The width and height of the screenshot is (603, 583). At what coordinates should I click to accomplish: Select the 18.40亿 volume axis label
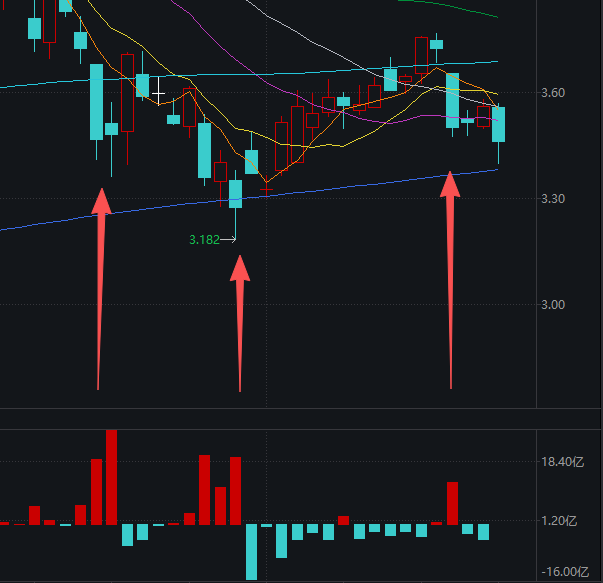pos(563,462)
